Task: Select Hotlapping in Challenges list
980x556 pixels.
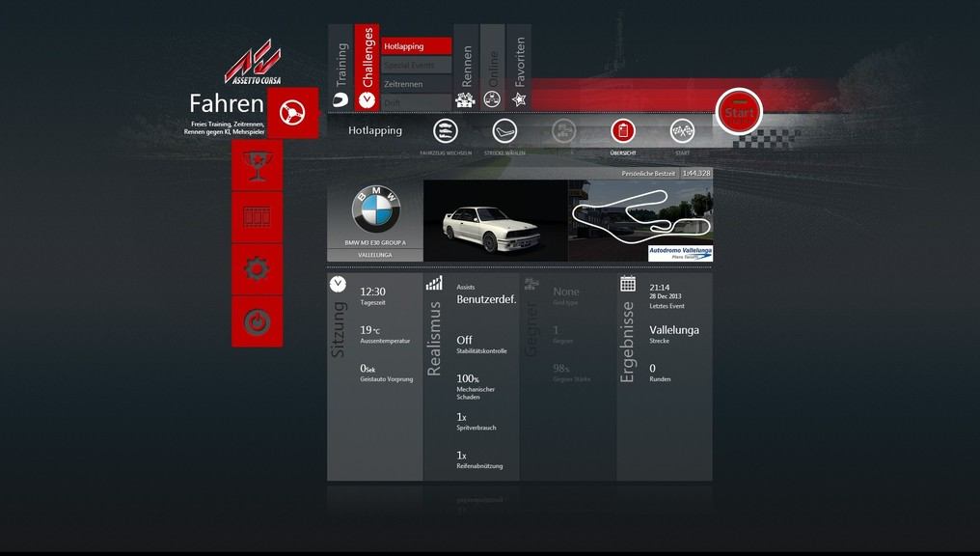Action: 417,45
